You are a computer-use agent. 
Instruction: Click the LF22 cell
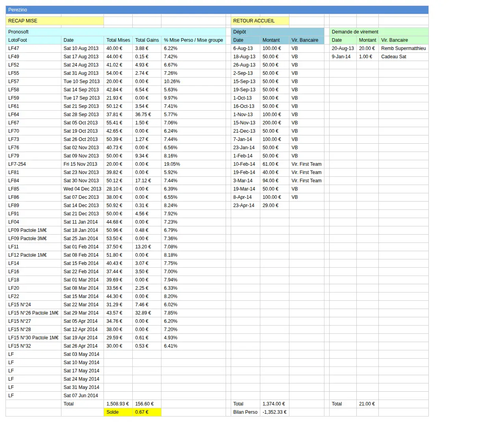33,296
